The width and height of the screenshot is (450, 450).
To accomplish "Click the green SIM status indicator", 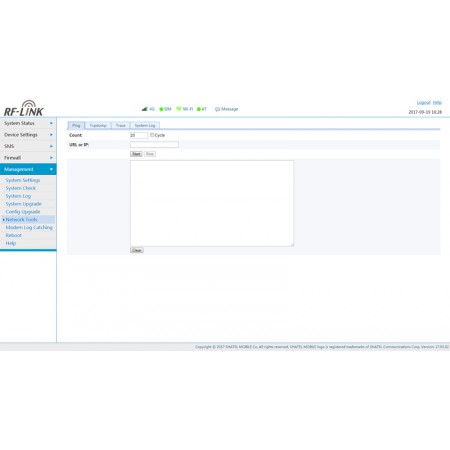I will (161, 109).
